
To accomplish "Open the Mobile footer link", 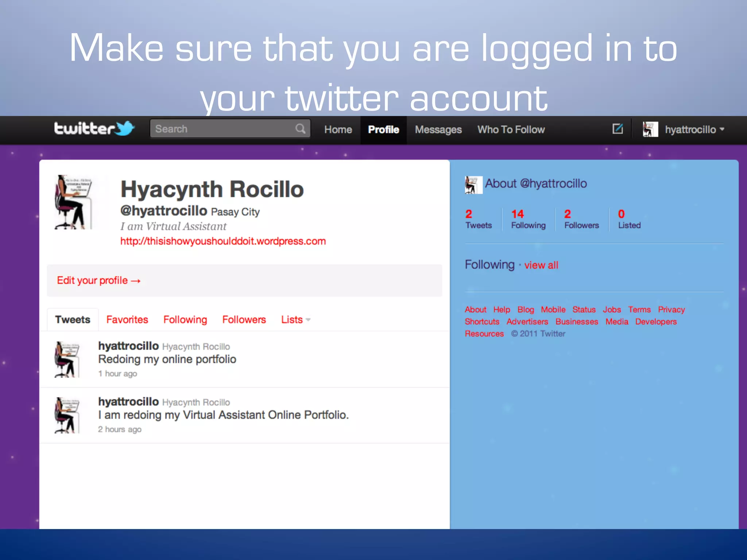I will point(553,310).
